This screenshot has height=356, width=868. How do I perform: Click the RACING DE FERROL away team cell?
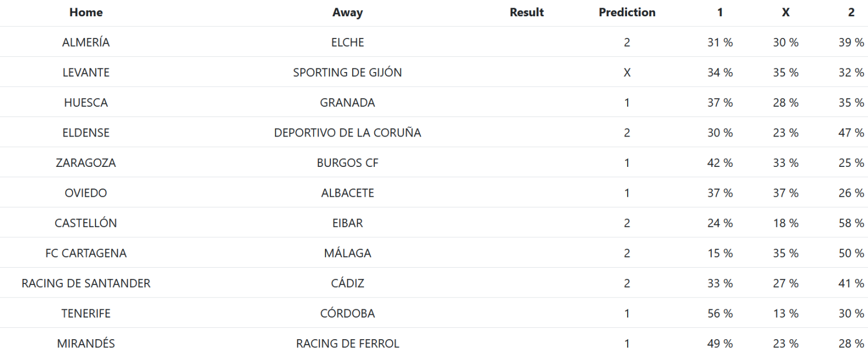[x=347, y=344]
